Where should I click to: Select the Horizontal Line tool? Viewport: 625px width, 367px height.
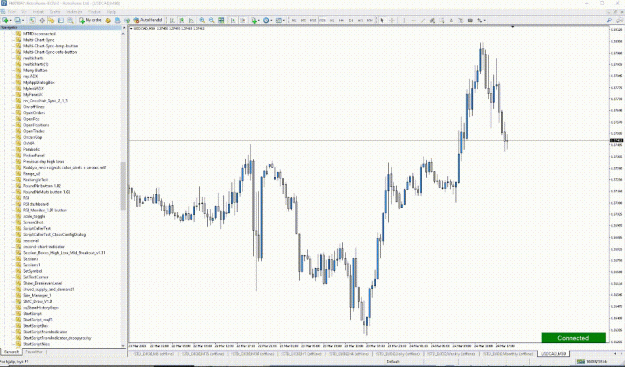pos(414,20)
